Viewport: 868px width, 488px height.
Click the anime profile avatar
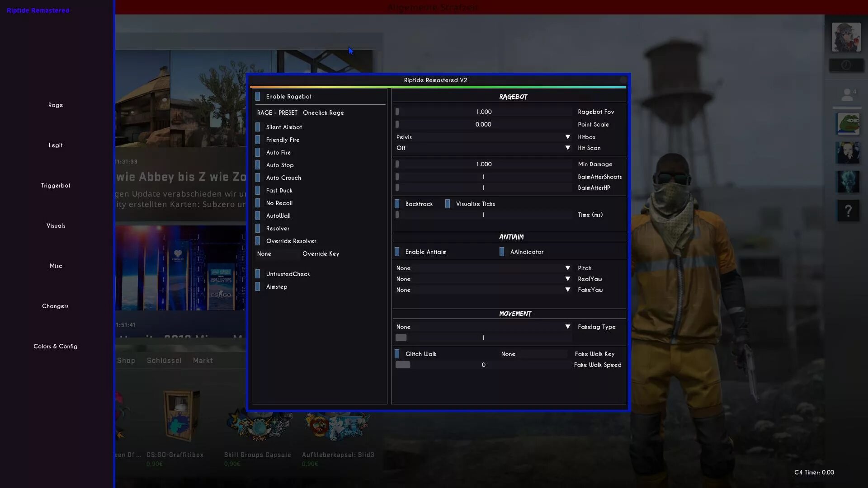click(846, 37)
